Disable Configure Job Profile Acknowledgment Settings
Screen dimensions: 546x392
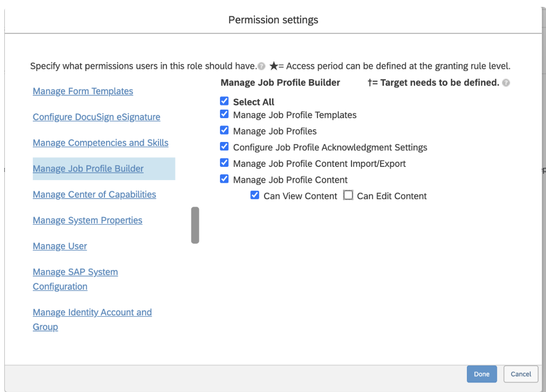click(224, 147)
